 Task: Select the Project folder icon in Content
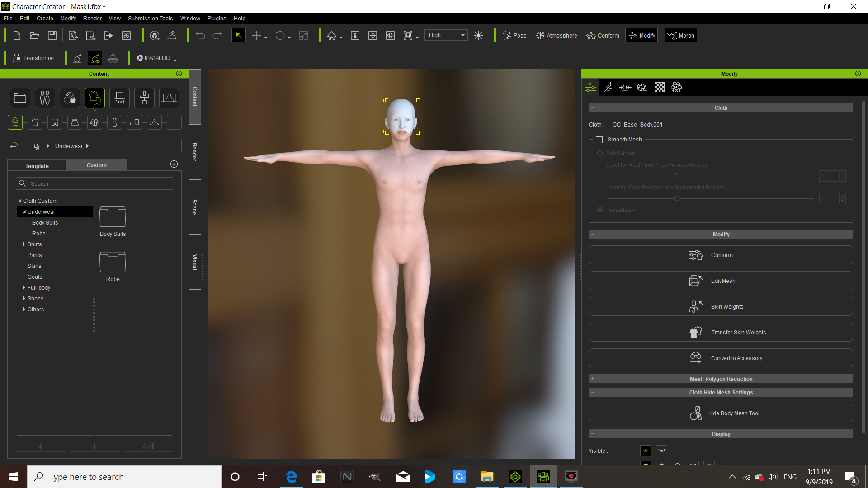point(20,98)
